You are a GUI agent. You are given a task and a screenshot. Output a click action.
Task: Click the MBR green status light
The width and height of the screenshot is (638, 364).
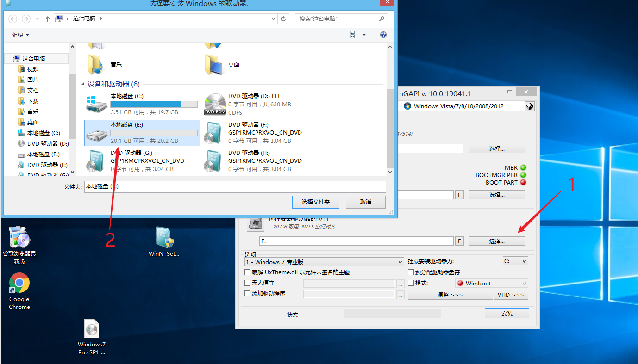523,167
